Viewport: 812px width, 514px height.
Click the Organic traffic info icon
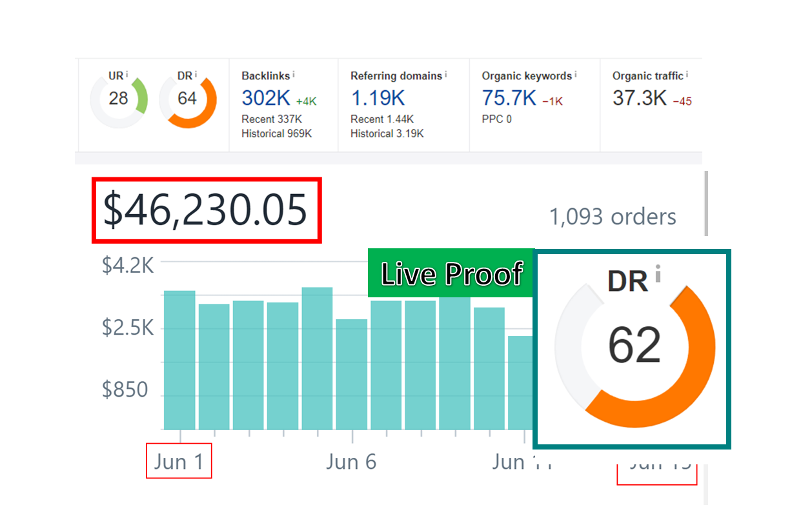(x=687, y=75)
